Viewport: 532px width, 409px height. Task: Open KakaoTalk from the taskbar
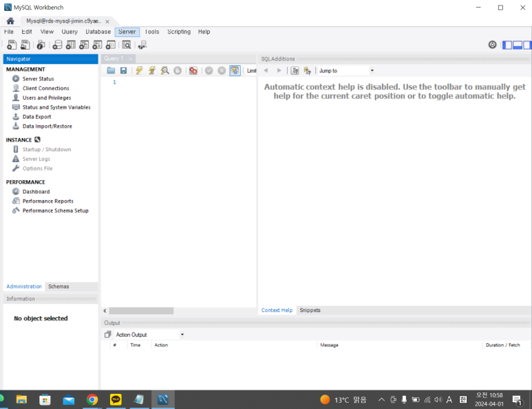[x=116, y=399]
